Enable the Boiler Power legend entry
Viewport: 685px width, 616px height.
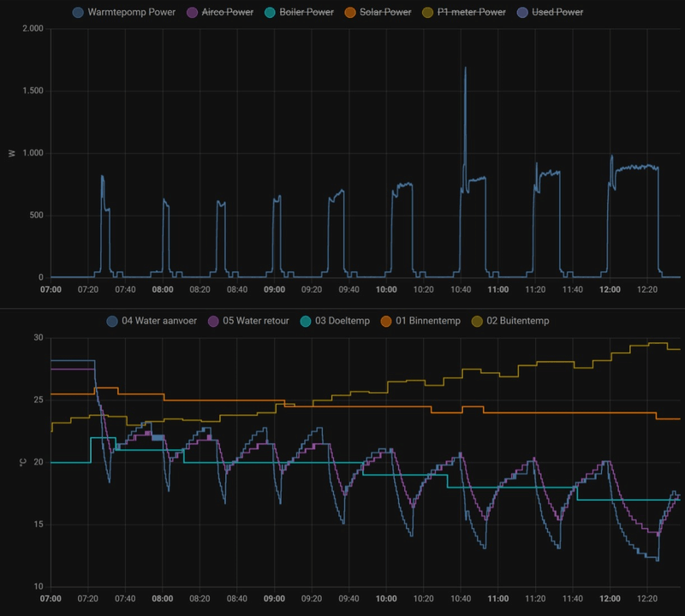pyautogui.click(x=299, y=12)
